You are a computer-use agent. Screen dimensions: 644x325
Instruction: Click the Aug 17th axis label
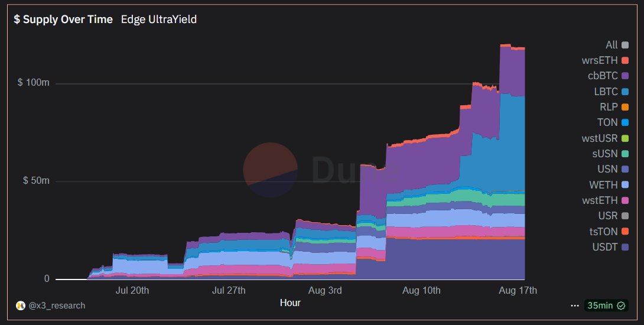tap(518, 291)
